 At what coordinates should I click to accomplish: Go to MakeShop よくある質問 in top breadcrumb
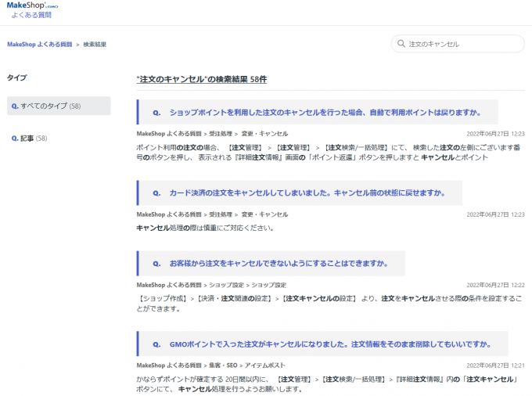point(38,45)
